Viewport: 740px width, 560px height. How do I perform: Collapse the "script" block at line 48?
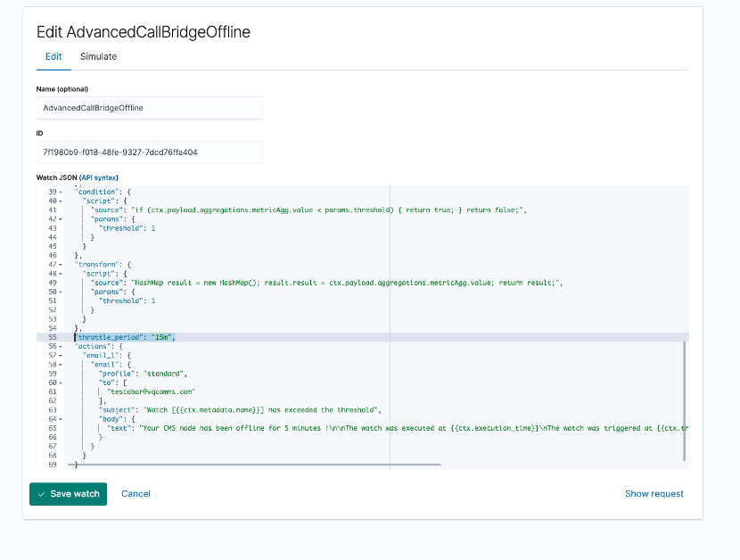(x=61, y=274)
